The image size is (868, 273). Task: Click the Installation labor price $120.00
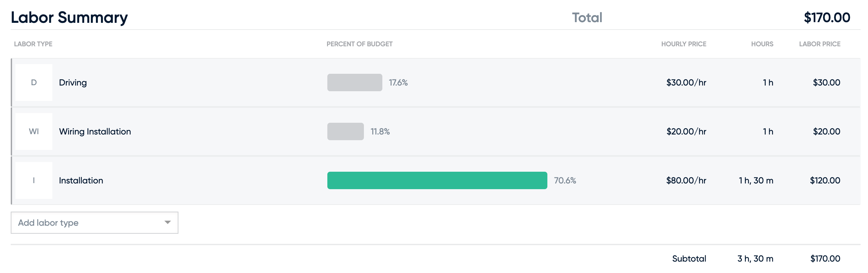point(825,180)
